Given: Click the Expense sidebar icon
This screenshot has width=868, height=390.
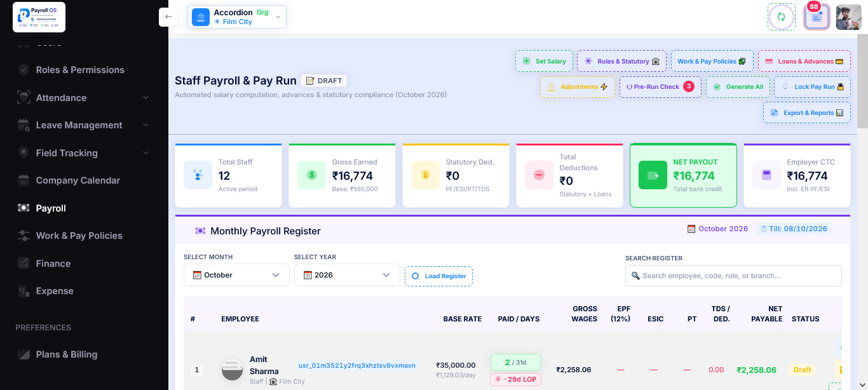Looking at the screenshot, I should click(x=24, y=291).
